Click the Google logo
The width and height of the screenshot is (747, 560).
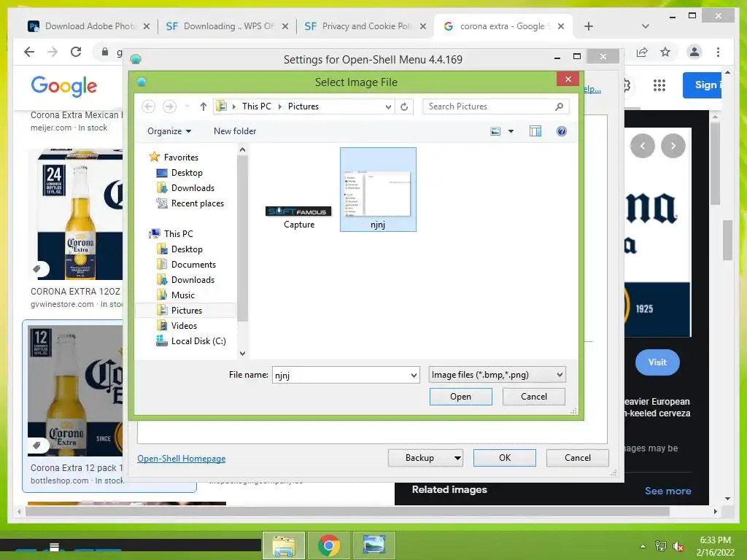[x=64, y=86]
